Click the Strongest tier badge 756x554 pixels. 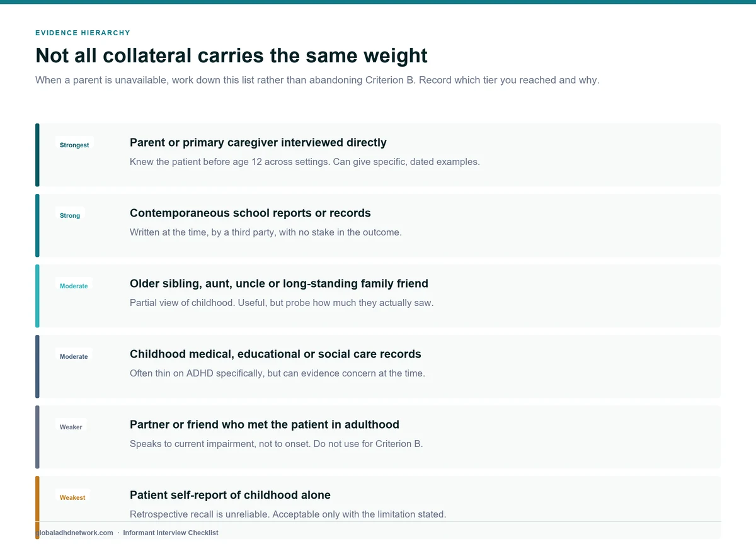74,145
